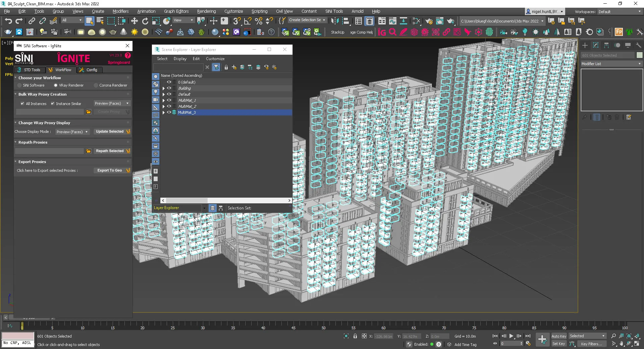Create new layer in Scene Explorer toolbar
This screenshot has width=644, height=349.
click(234, 67)
